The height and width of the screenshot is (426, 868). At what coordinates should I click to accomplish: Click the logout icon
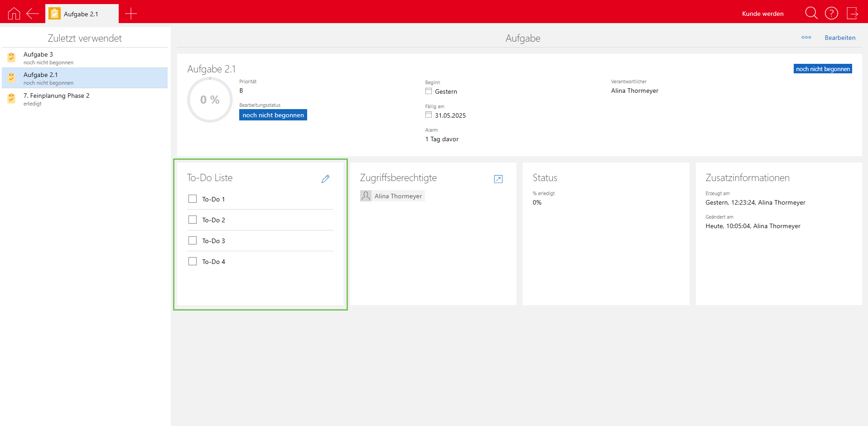tap(852, 13)
